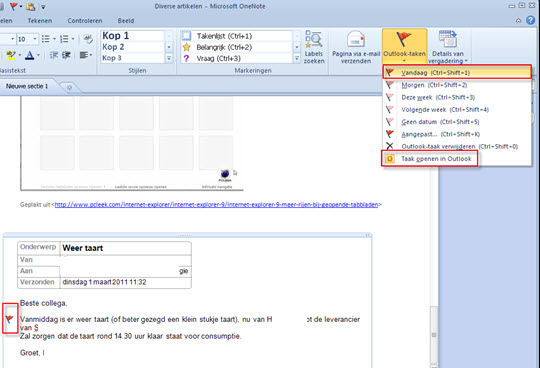Open the Customize Quick Access Toolbar arrow
This screenshot has height=368, width=540.
43,7
